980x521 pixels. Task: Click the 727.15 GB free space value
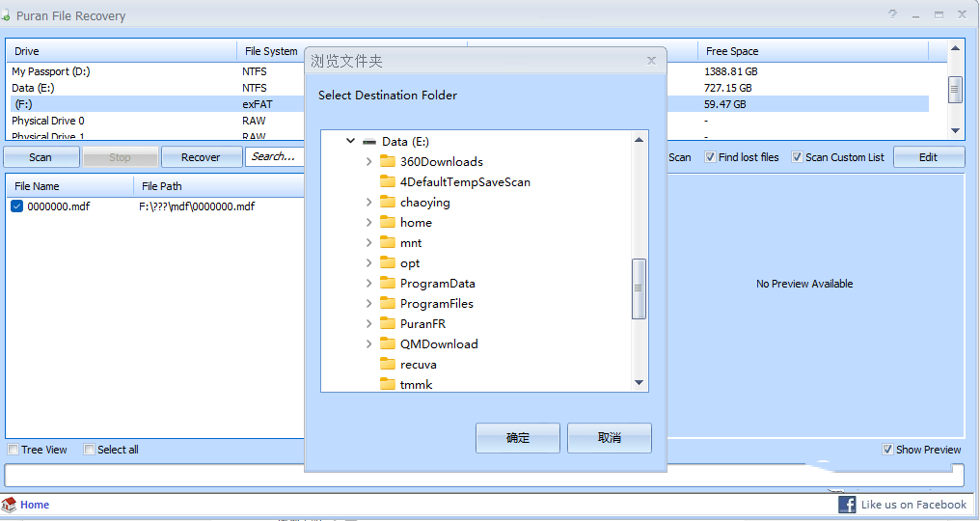point(728,88)
